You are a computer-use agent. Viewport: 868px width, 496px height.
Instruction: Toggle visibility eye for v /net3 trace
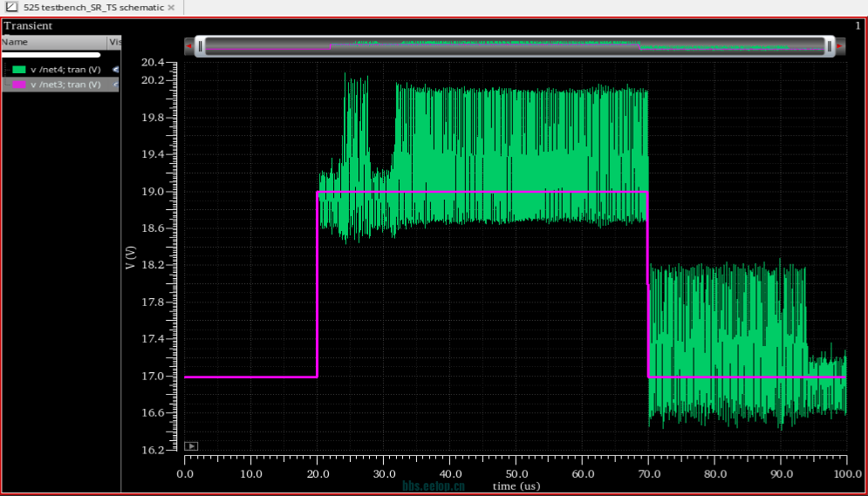tap(115, 85)
